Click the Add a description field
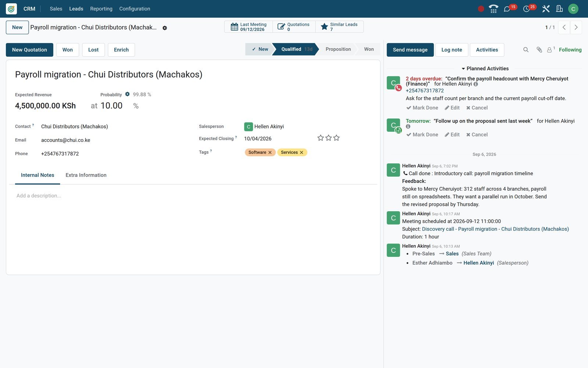 point(193,196)
